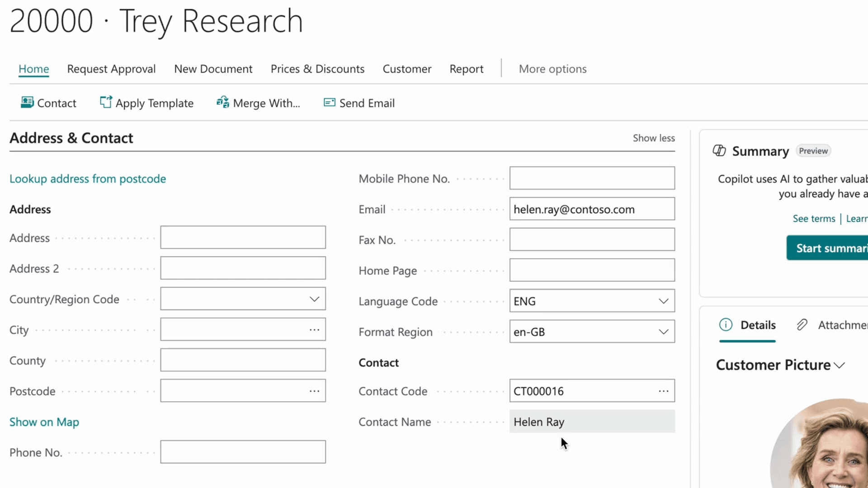The height and width of the screenshot is (488, 868).
Task: Expand Country/Region Code dropdown arrow
Action: click(x=315, y=299)
